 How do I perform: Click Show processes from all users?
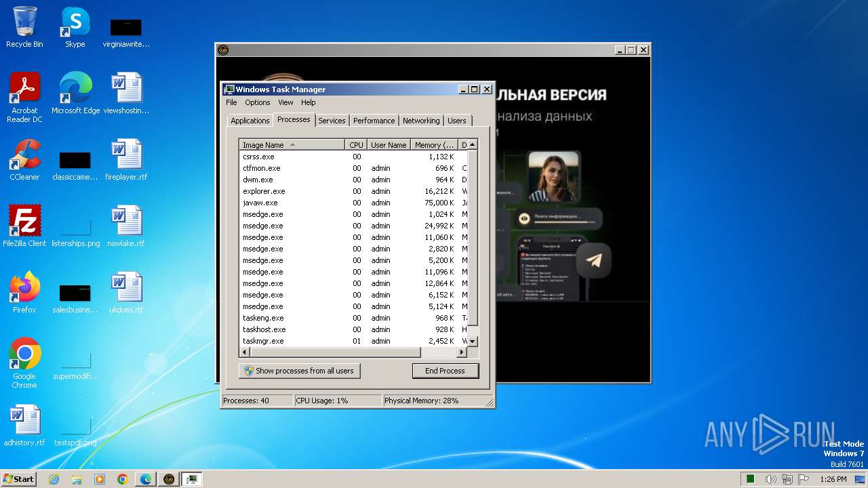click(299, 371)
